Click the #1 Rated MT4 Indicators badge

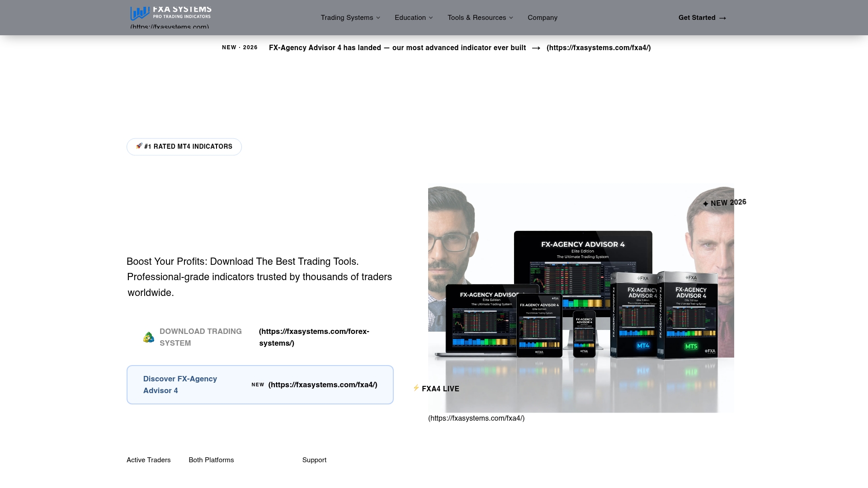coord(184,147)
